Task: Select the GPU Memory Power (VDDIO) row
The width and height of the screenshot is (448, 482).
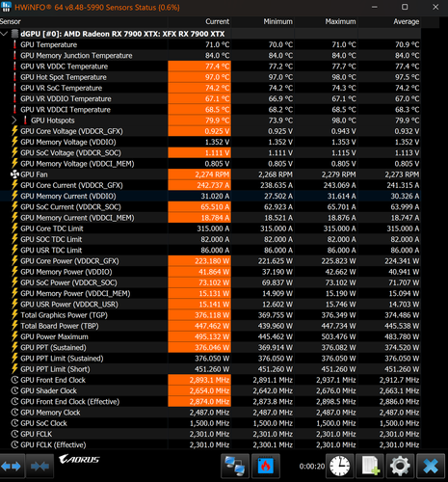Action: coord(210,272)
